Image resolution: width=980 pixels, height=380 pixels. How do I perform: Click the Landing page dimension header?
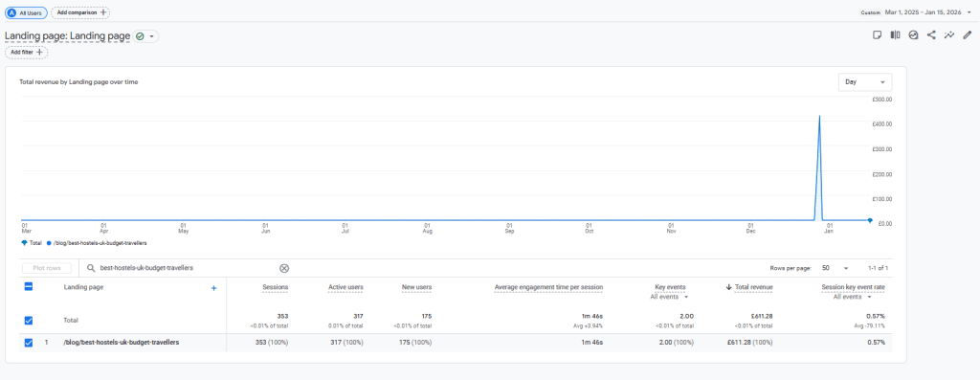click(x=84, y=287)
